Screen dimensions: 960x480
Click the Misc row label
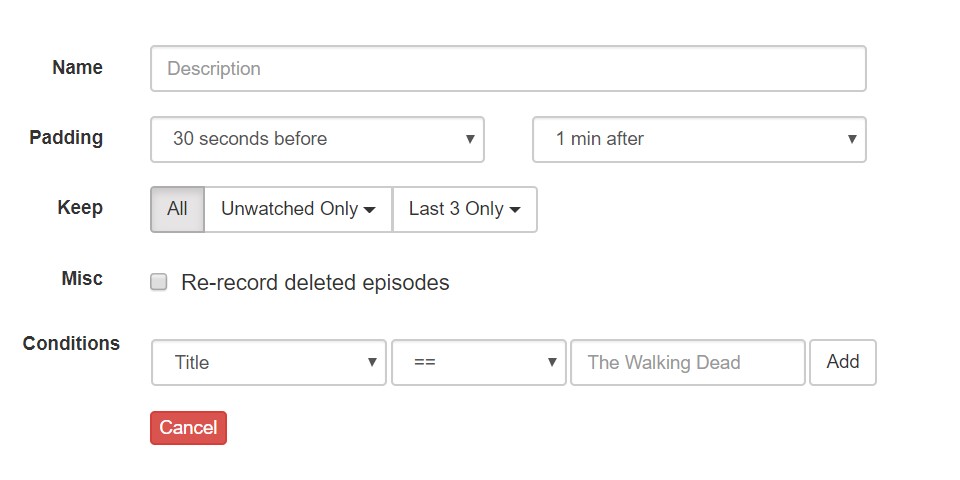point(82,279)
